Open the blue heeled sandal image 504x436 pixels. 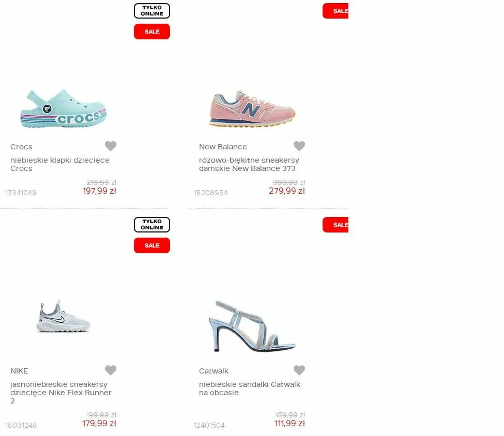pyautogui.click(x=252, y=326)
